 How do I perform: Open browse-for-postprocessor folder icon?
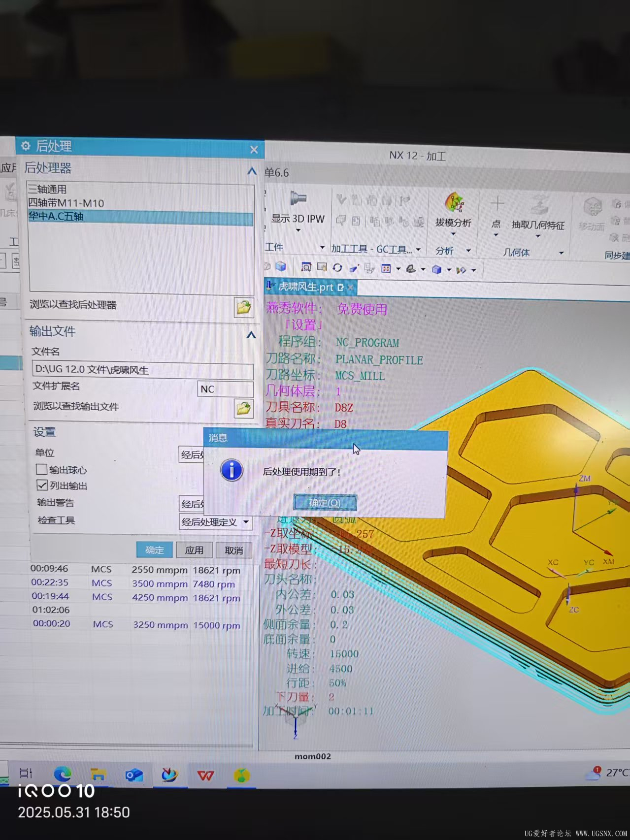[243, 308]
